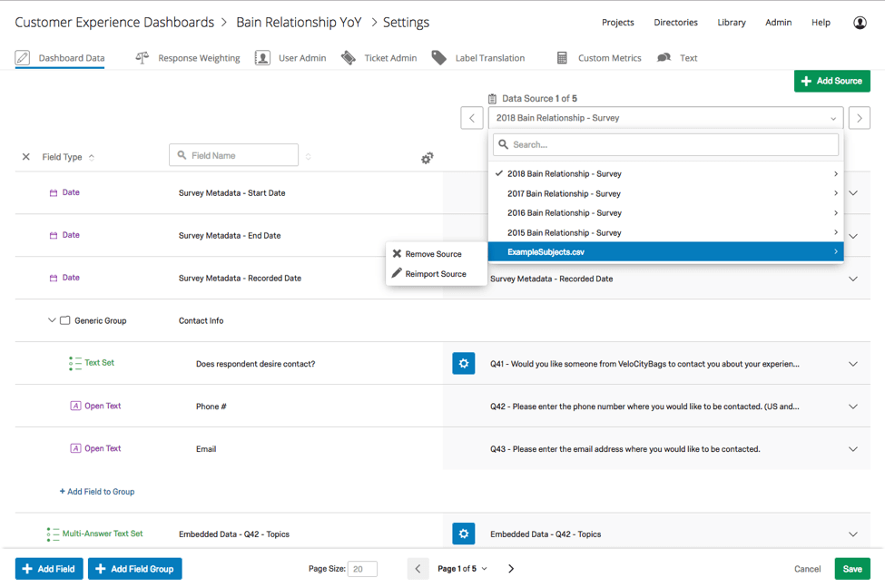Click the green Save button
Image resolution: width=885 pixels, height=588 pixels.
pos(852,569)
